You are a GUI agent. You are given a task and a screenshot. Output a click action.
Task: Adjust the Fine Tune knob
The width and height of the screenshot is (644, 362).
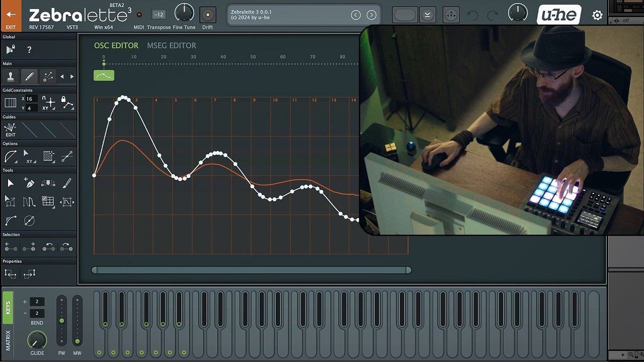(184, 13)
